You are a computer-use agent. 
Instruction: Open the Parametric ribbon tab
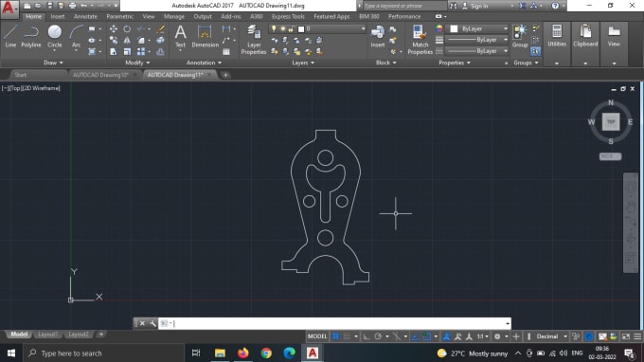click(119, 16)
